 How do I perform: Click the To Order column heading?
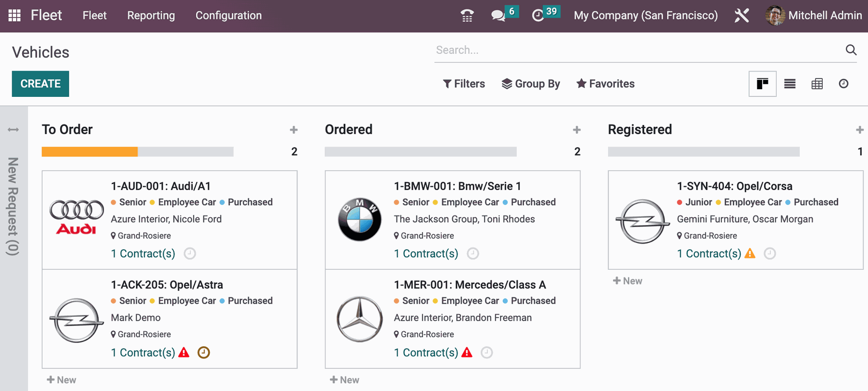[67, 129]
